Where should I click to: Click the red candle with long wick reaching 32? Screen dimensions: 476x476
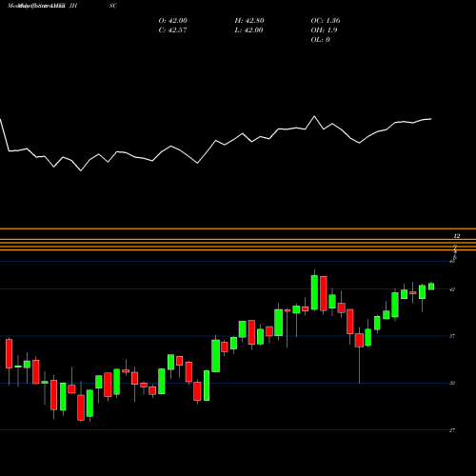(360, 340)
